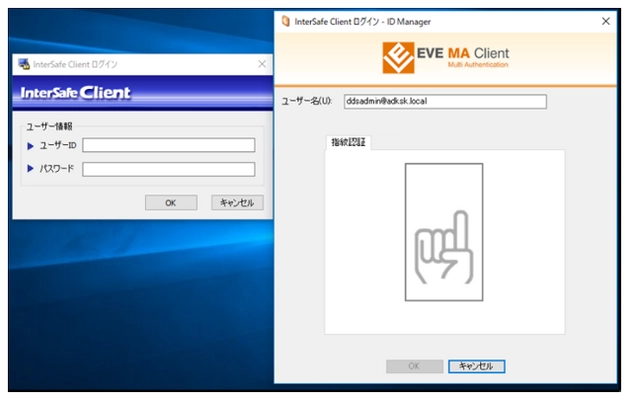Viewport: 631px width, 400px height.
Task: Close the ID Manager window
Action: click(x=606, y=21)
